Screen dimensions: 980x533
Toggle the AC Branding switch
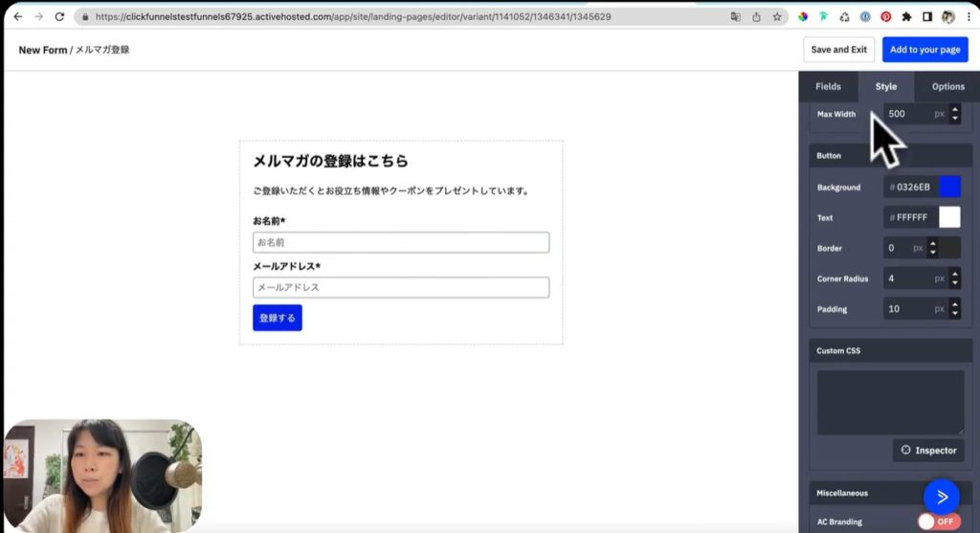pyautogui.click(x=938, y=522)
